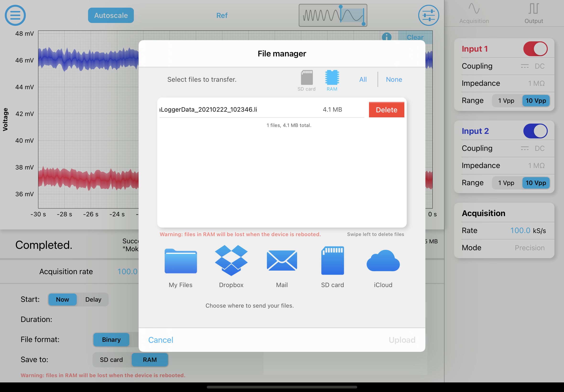Viewport: 564px width, 392px height.
Task: Click the Upload button
Action: tap(402, 340)
